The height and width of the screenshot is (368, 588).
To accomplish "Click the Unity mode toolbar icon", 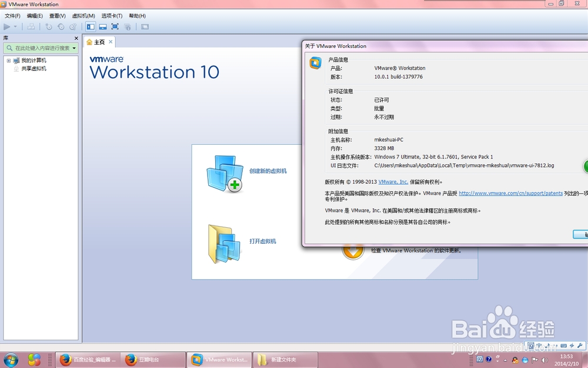I will pos(128,26).
